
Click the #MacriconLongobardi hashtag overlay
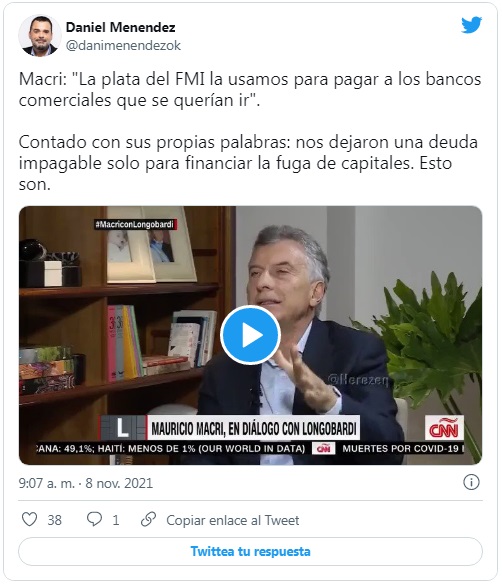(135, 224)
